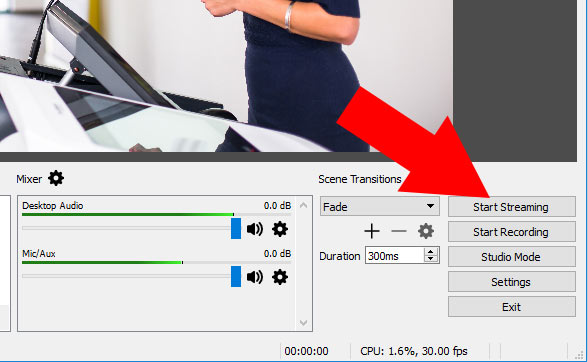Open the Settings button
The width and height of the screenshot is (588, 362).
click(x=512, y=282)
